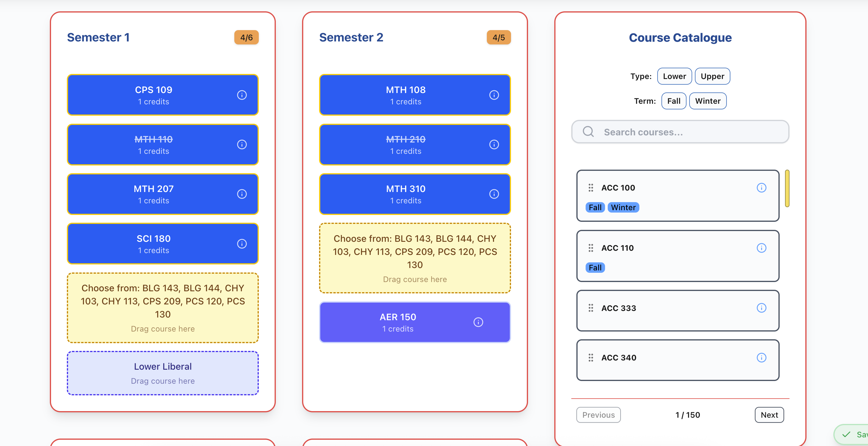Image resolution: width=868 pixels, height=446 pixels.
Task: Open info for MTH 108 course
Action: pyautogui.click(x=494, y=95)
